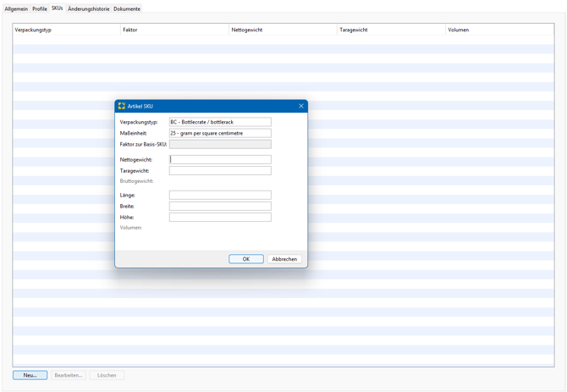Sort by Faktor column header
Viewport: 567px width, 392px height.
point(174,30)
